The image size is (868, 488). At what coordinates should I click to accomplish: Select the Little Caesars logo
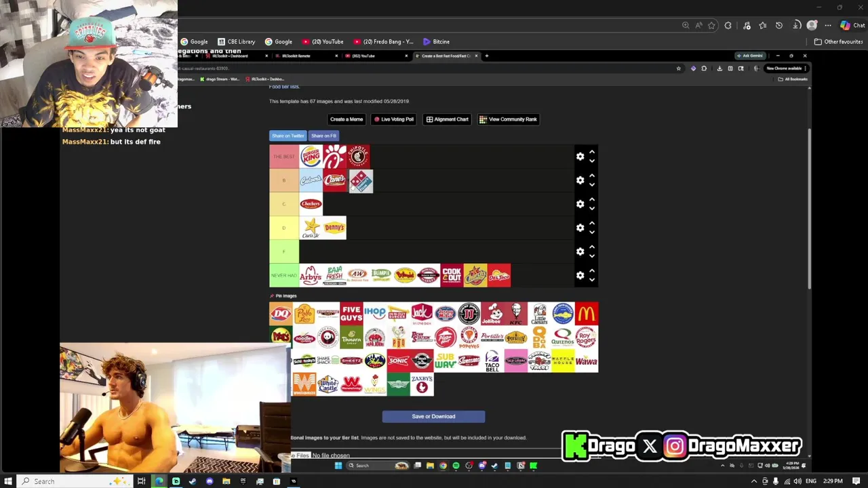pos(540,314)
